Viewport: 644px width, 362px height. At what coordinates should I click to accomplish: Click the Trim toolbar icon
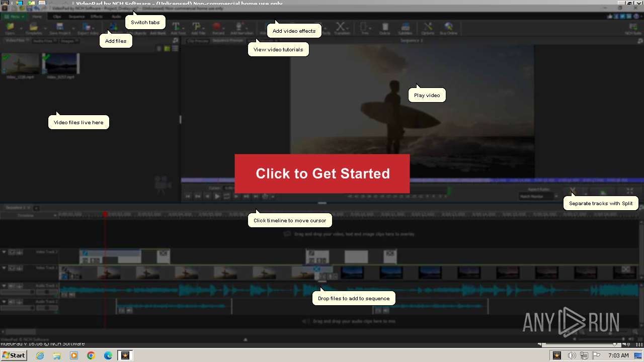point(365,29)
